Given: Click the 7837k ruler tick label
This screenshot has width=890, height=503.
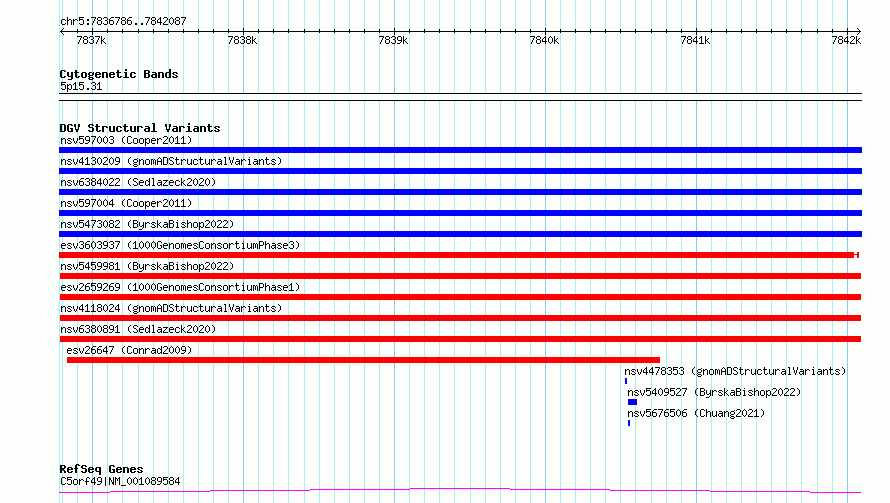Looking at the screenshot, I should pyautogui.click(x=91, y=40).
